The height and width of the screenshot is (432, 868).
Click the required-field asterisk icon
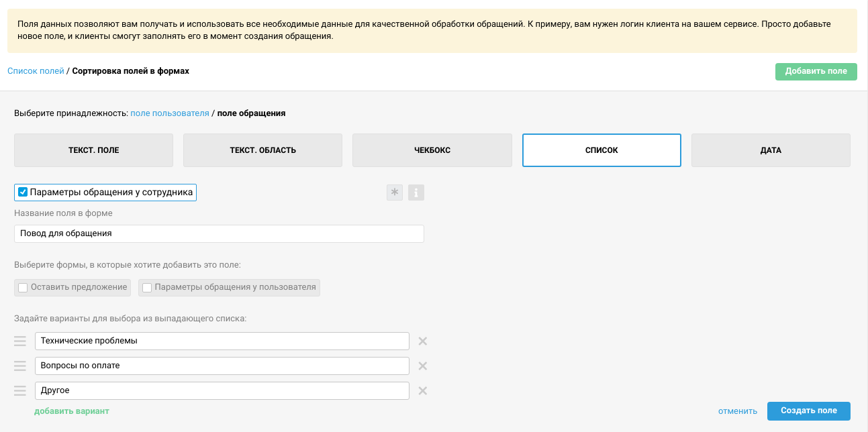(395, 193)
